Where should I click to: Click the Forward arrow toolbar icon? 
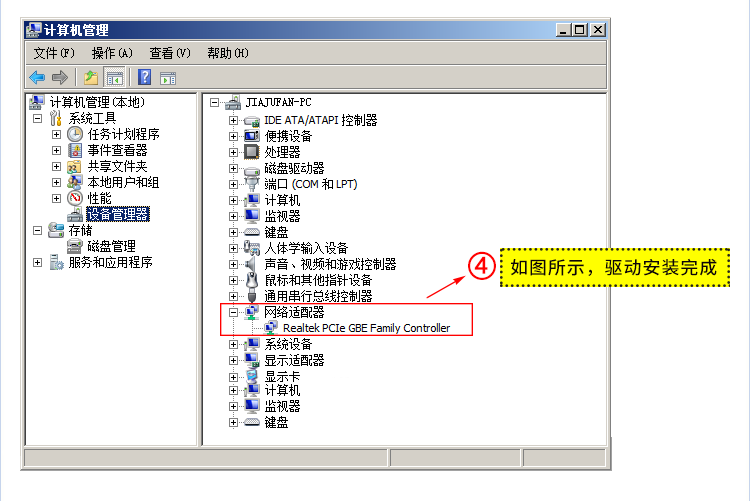coord(59,77)
